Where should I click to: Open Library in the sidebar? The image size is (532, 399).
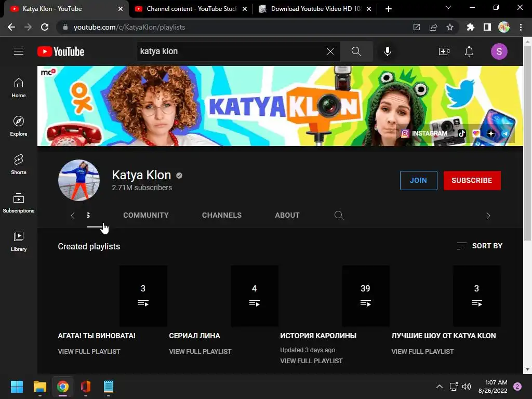[19, 241]
